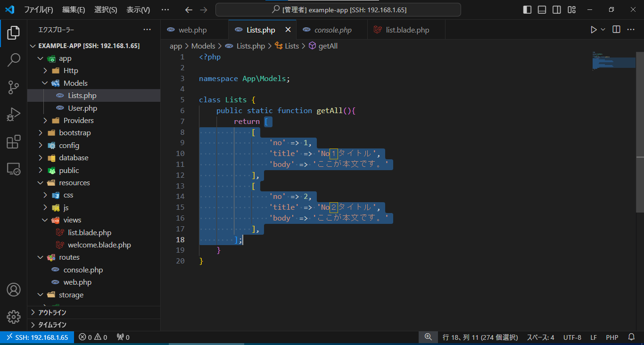Expand the Http folder
This screenshot has width=644, height=345.
click(x=94, y=71)
